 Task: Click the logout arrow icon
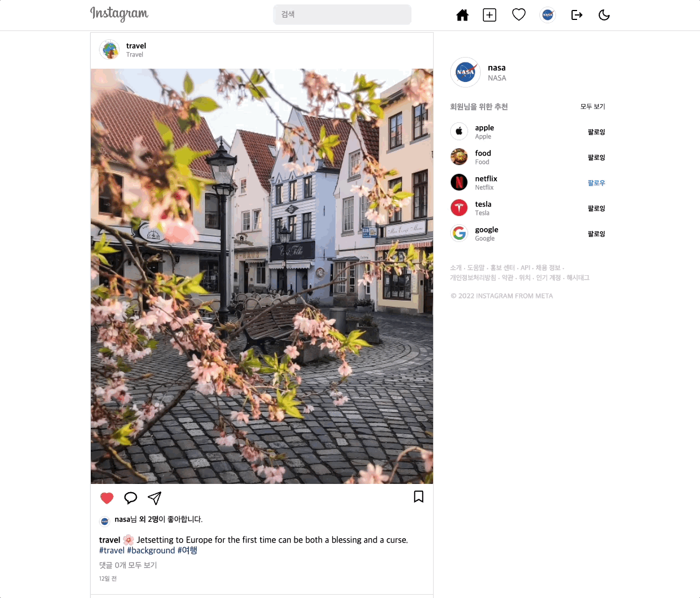pyautogui.click(x=577, y=15)
